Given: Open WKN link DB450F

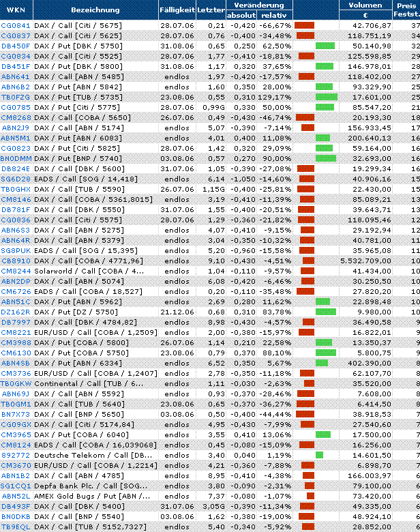Looking at the screenshot, I should (16, 46).
